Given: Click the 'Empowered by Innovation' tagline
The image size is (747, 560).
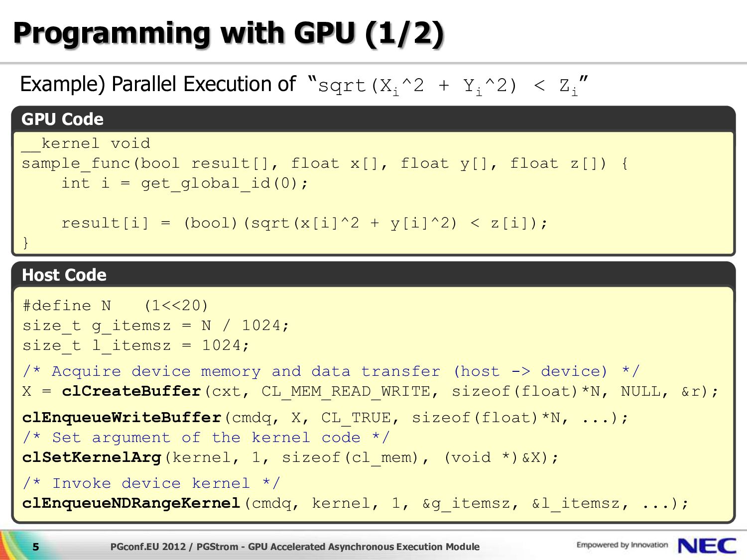Looking at the screenshot, I should (622, 545).
